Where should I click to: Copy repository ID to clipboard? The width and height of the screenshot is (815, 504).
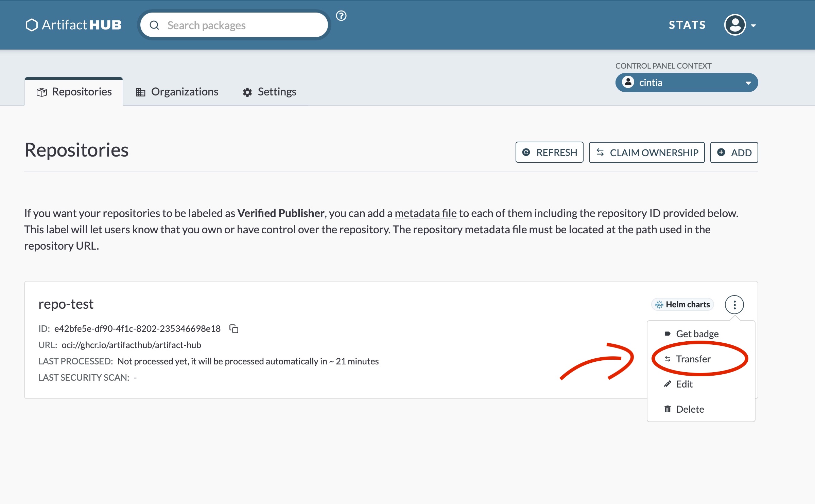(234, 329)
